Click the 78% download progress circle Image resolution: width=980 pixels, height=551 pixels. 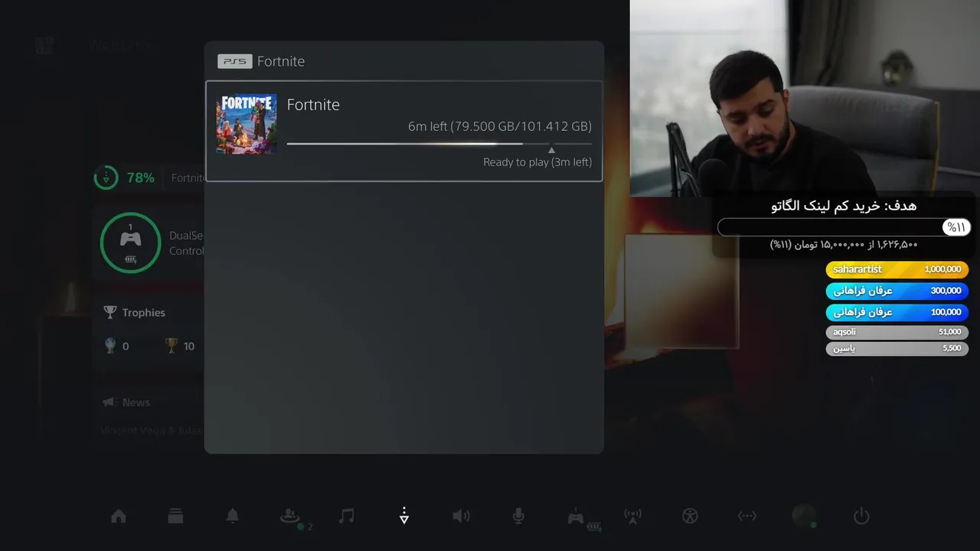[x=106, y=178]
